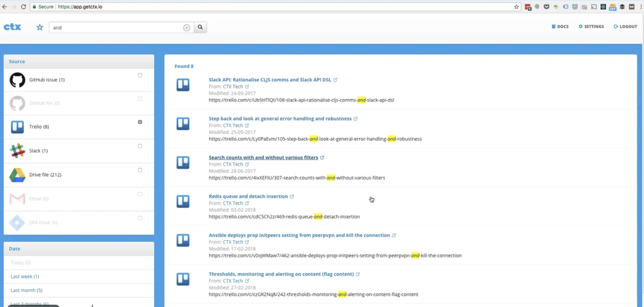The image size is (644, 307).
Task: Click Trello icon of the 'Ansible deploys' result
Action: pos(183,240)
